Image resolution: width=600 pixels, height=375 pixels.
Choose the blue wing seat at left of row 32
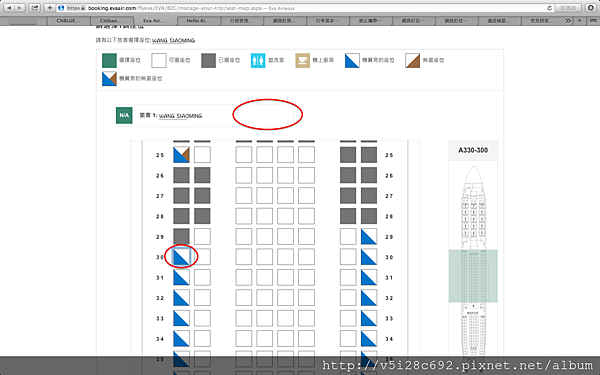pyautogui.click(x=181, y=298)
